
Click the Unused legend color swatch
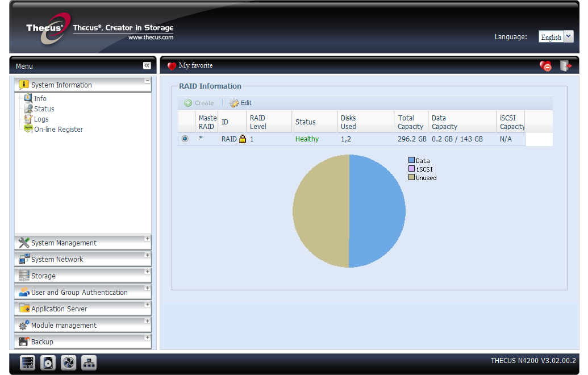point(411,177)
